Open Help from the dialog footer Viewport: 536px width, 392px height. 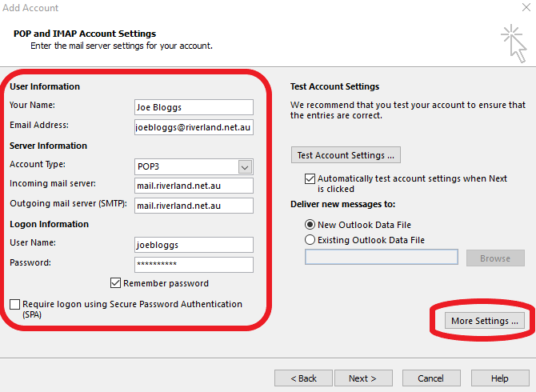(499, 378)
